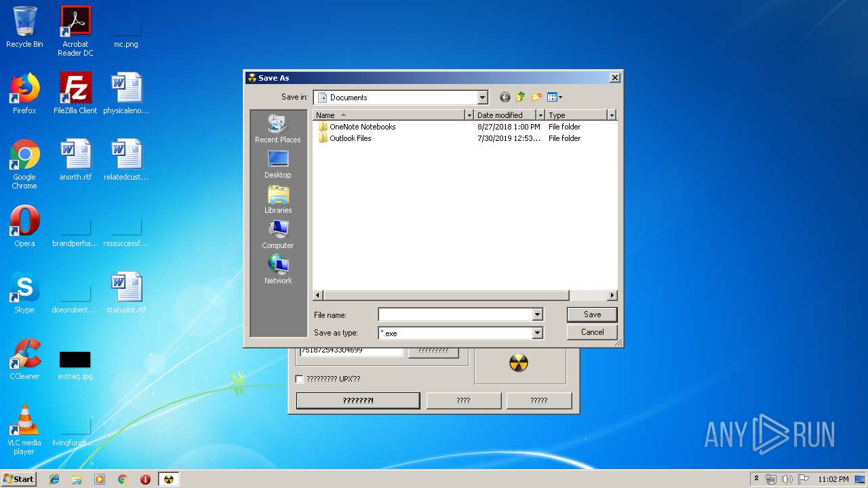Image resolution: width=868 pixels, height=488 pixels.
Task: Select Network in places bar
Action: [x=277, y=270]
